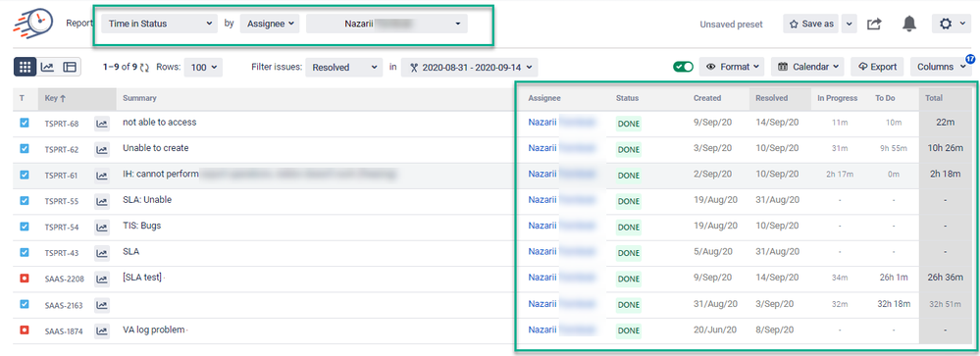Open chart for TSPRT-55
Screen dimensions: 980x356
point(101,201)
